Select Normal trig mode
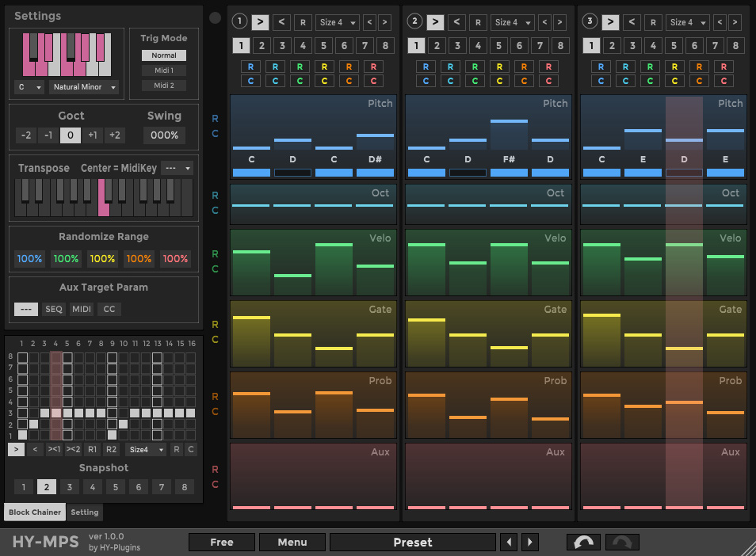The width and height of the screenshot is (756, 556). pos(164,55)
